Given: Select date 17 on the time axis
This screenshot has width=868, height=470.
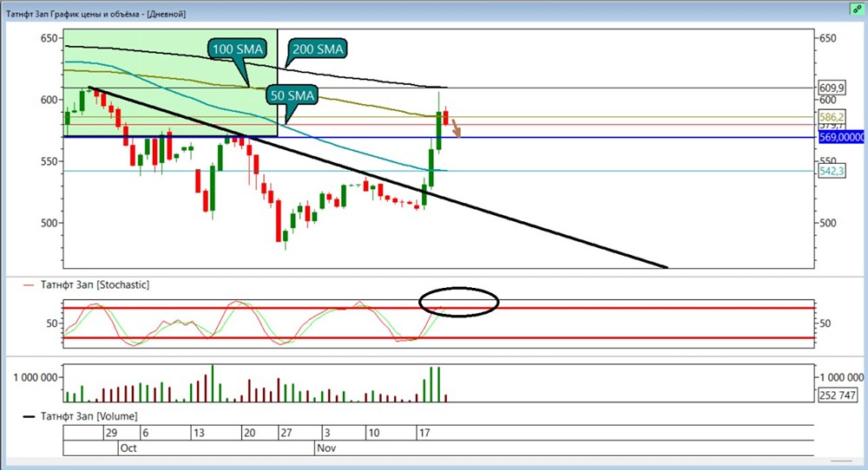Looking at the screenshot, I should pyautogui.click(x=424, y=433).
